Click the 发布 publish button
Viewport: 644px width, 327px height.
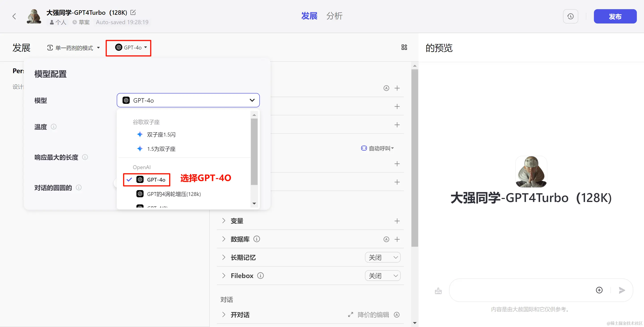coord(615,17)
